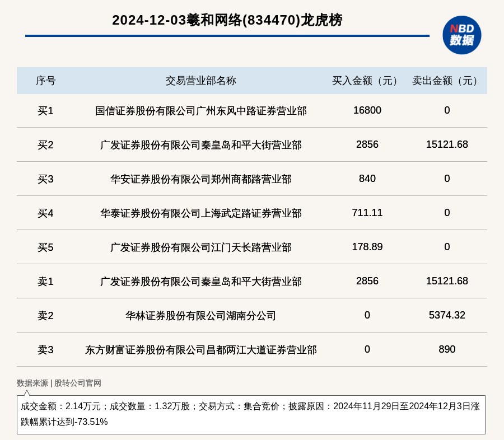Select 广发证券股份有限公司江门天长路营业部
Viewport: 504px width, 440px height.
pos(201,247)
